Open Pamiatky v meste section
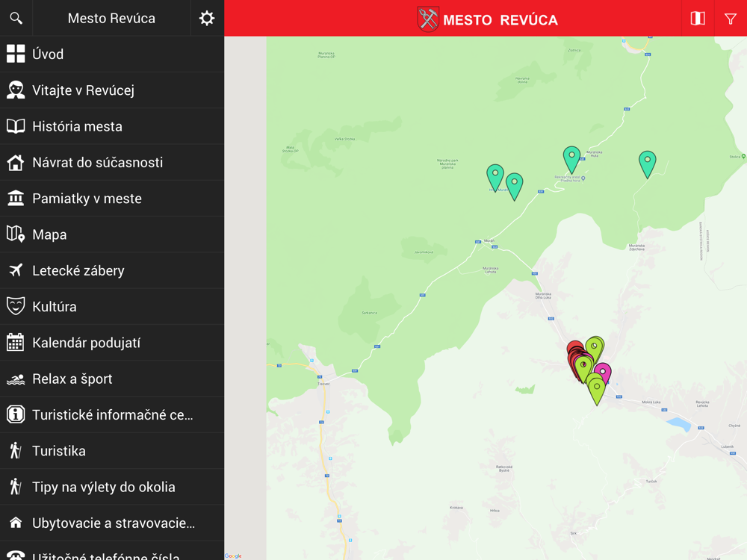This screenshot has width=747, height=560. (112, 198)
